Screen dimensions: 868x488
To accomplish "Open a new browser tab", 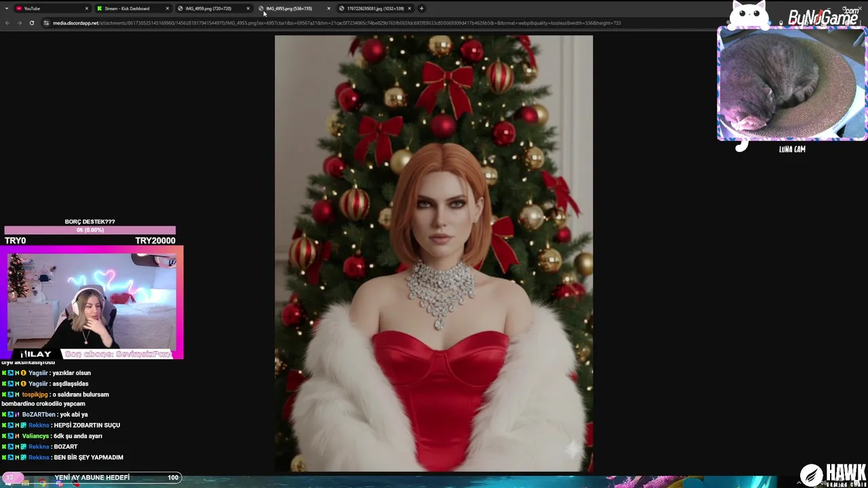I will (422, 9).
